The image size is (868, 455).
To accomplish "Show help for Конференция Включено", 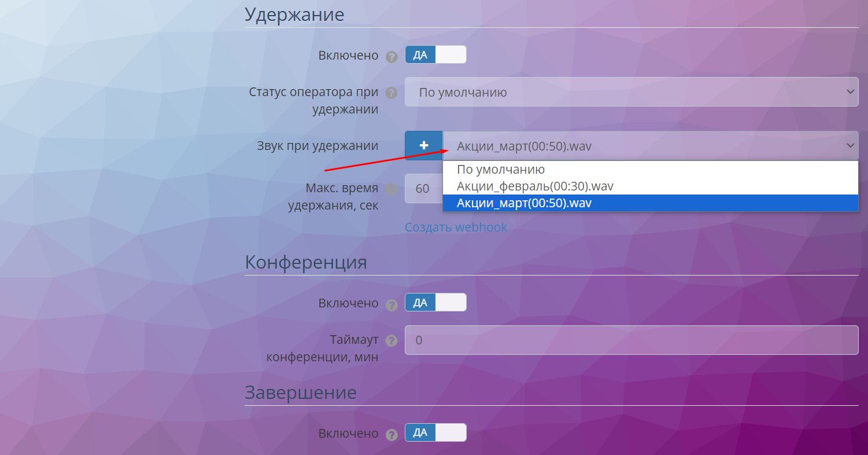I will click(x=391, y=304).
